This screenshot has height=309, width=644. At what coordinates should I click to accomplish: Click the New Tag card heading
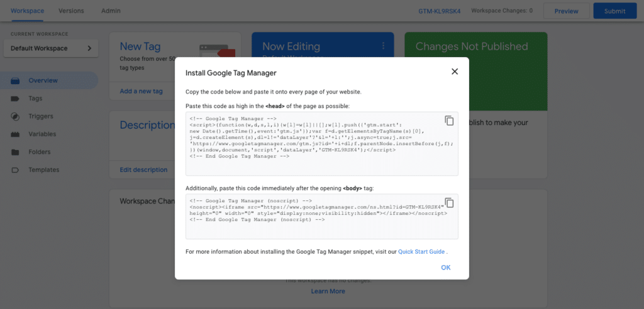(x=140, y=46)
